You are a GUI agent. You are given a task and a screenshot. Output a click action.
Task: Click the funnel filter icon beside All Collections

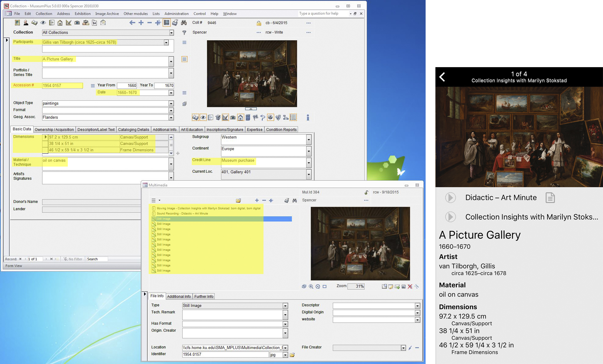(x=184, y=33)
